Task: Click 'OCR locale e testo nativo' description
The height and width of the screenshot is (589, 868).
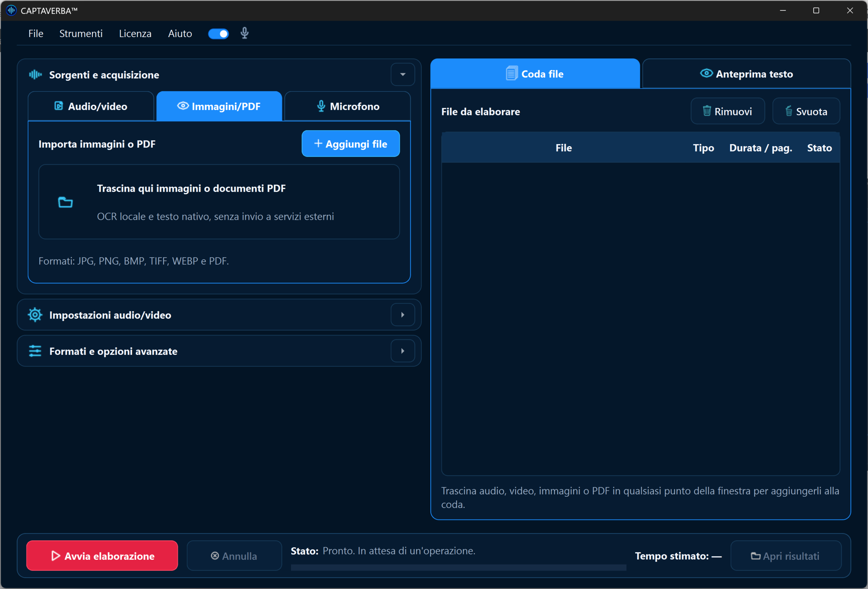Action: (216, 216)
